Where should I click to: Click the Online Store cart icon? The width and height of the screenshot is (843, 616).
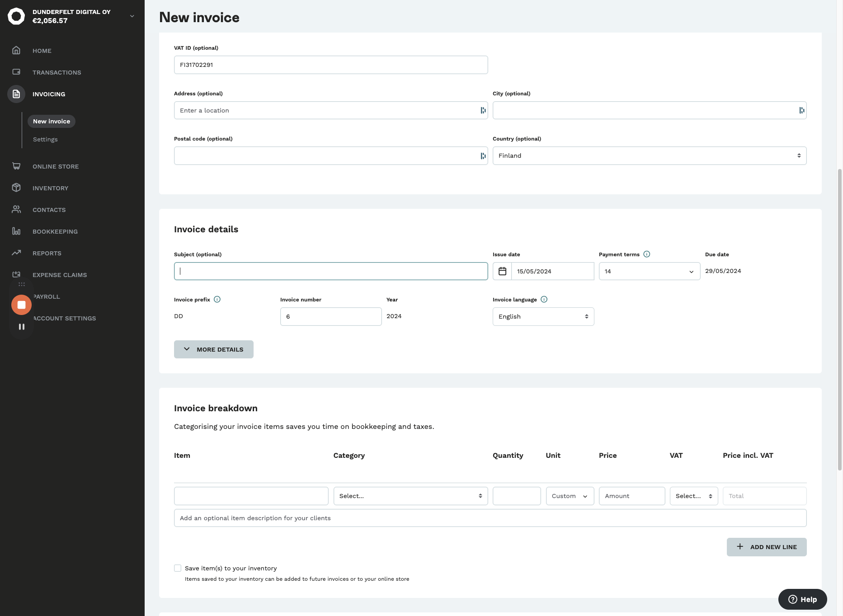tap(16, 166)
